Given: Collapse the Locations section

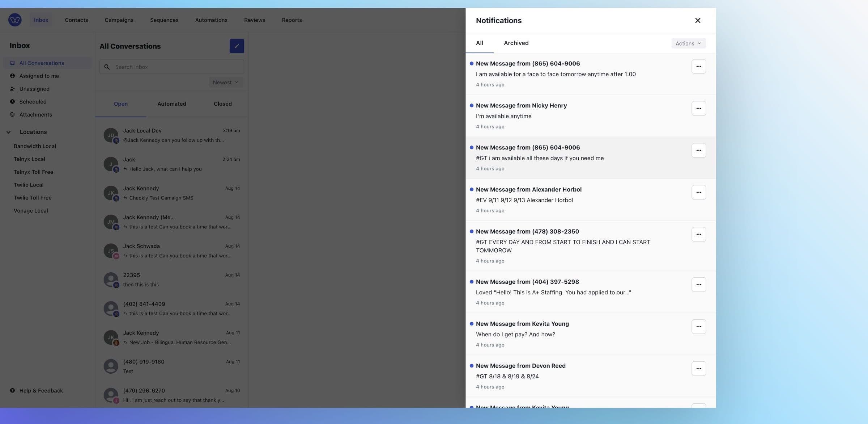Looking at the screenshot, I should pos(9,132).
